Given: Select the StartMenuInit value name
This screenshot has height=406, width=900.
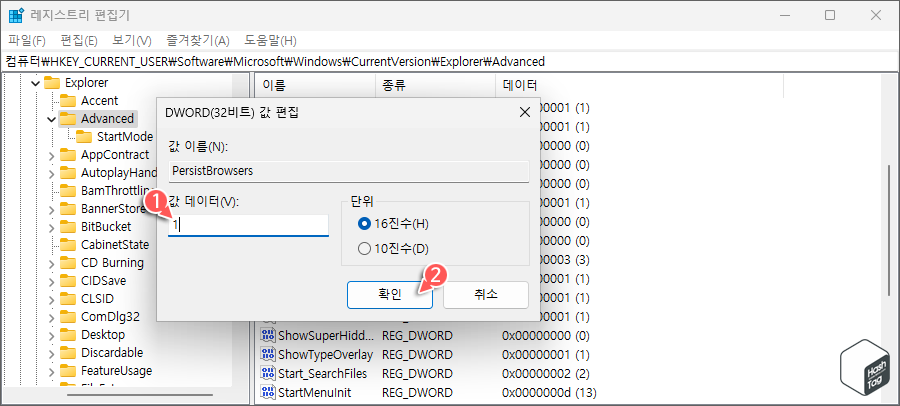Looking at the screenshot, I should coord(315,393).
